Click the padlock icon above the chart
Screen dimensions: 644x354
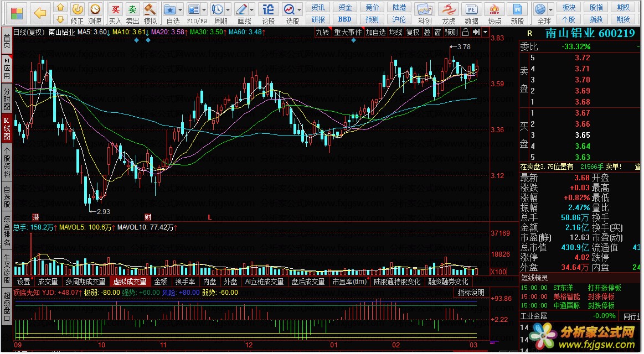(x=465, y=32)
